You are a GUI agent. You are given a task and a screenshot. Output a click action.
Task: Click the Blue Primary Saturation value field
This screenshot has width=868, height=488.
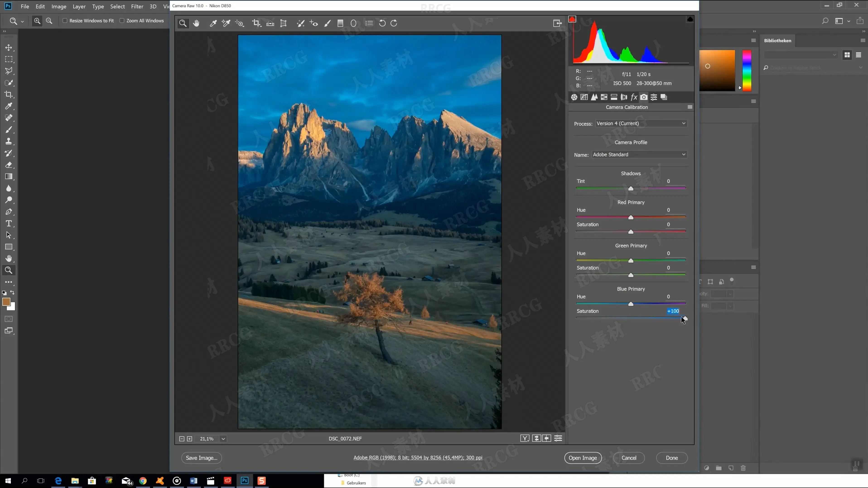coord(673,311)
